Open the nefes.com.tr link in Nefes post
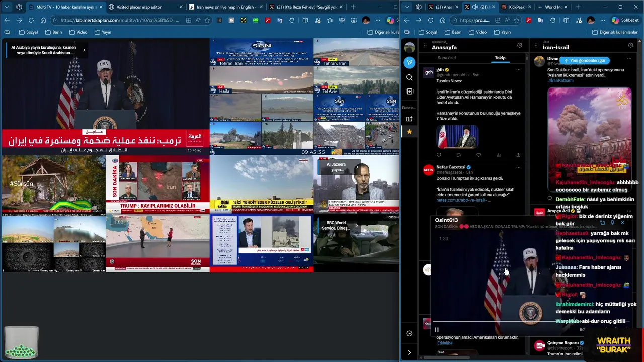Screen dimensions: 644x362 click(x=463, y=200)
